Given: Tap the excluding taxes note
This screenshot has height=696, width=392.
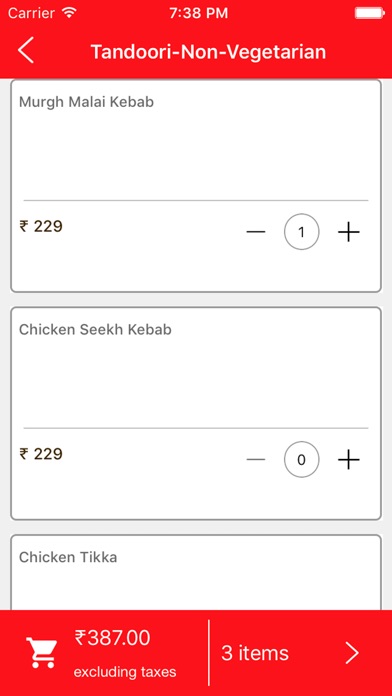Looking at the screenshot, I should pos(125,672).
